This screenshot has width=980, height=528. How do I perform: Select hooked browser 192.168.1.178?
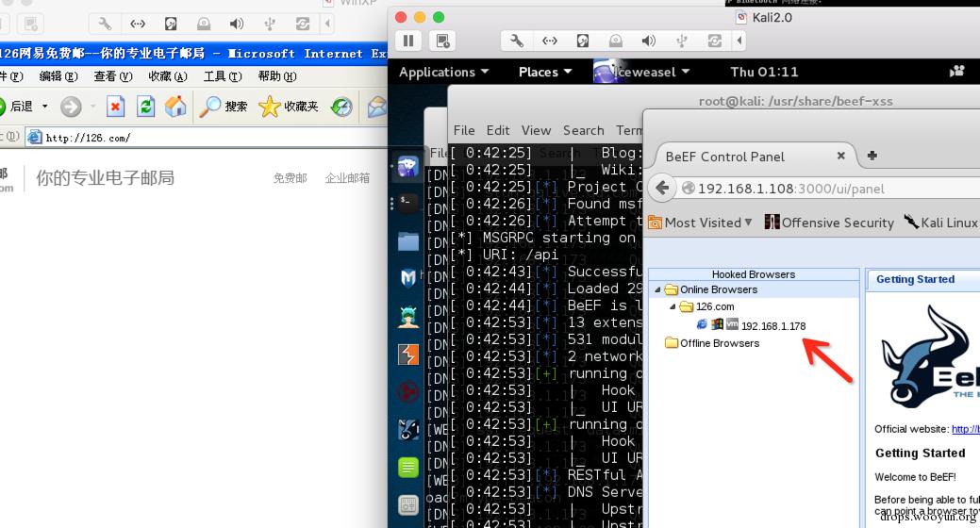point(772,326)
